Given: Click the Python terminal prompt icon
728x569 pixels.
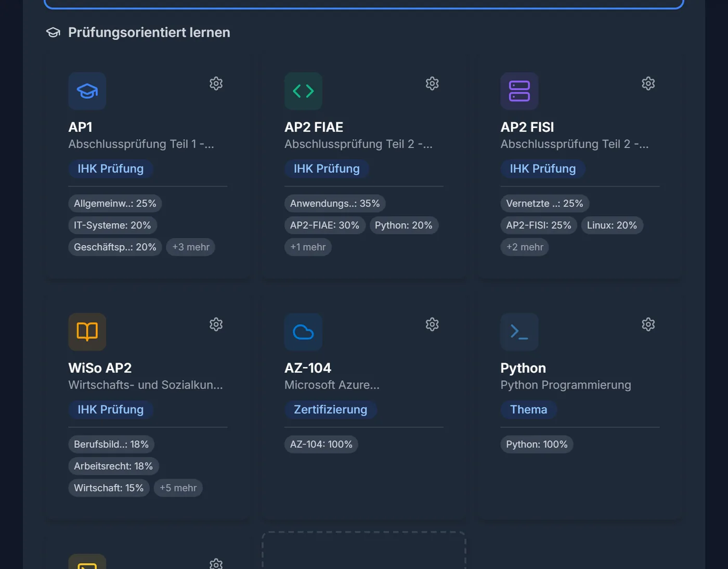Looking at the screenshot, I should point(519,332).
